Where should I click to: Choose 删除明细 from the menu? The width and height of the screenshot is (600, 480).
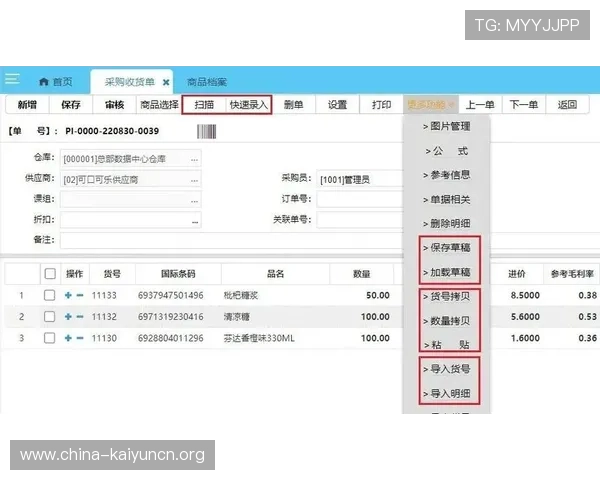(447, 224)
